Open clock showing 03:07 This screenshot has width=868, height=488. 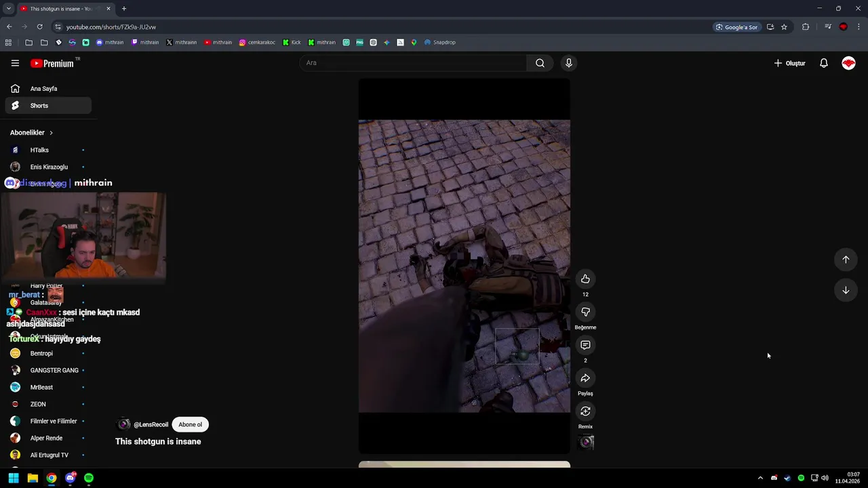click(x=848, y=478)
